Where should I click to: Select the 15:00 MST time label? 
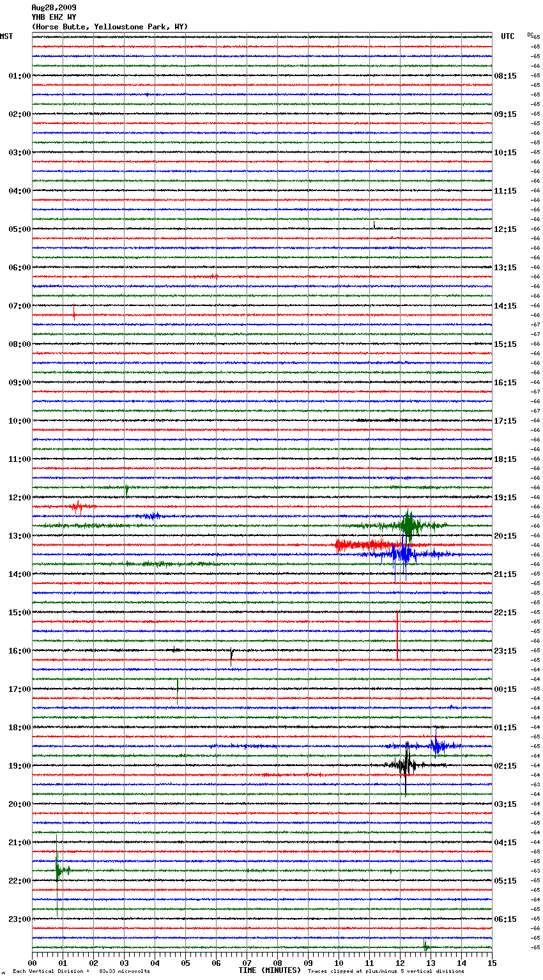[20, 613]
